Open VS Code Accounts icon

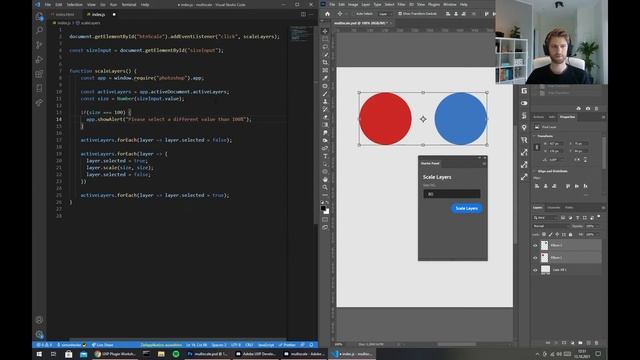click(x=39, y=320)
